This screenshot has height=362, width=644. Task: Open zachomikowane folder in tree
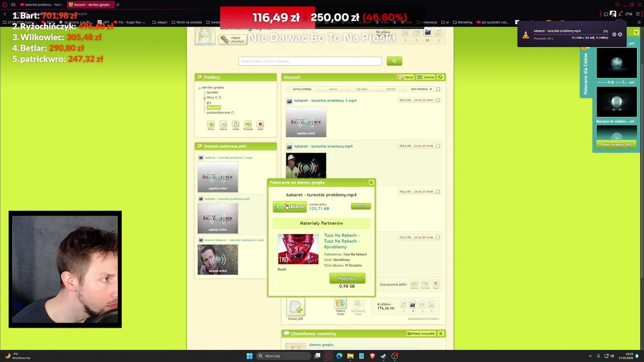218,113
